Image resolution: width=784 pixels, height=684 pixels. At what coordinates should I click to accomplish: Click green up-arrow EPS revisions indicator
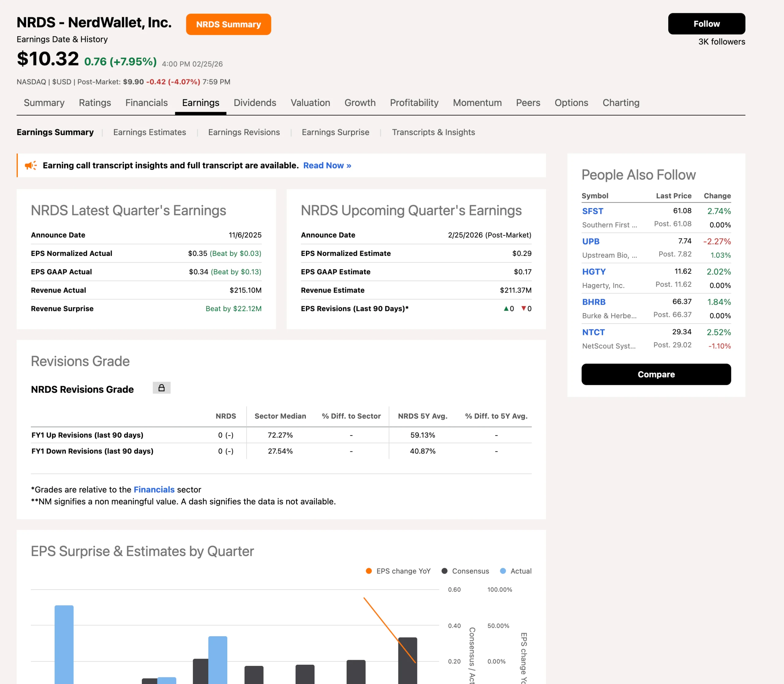(506, 308)
